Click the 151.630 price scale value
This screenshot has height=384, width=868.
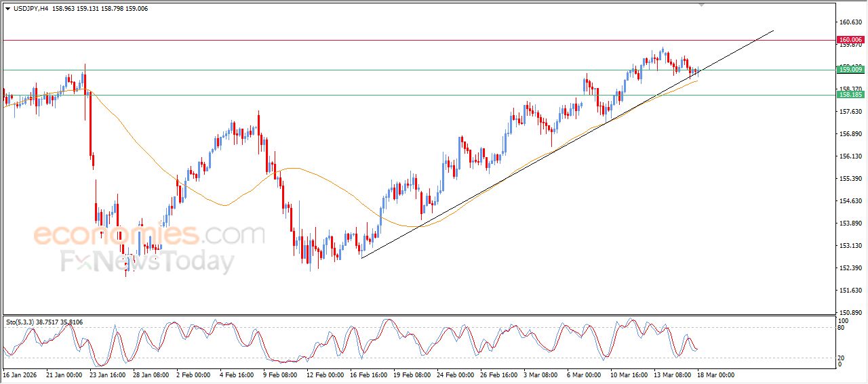[x=850, y=291]
